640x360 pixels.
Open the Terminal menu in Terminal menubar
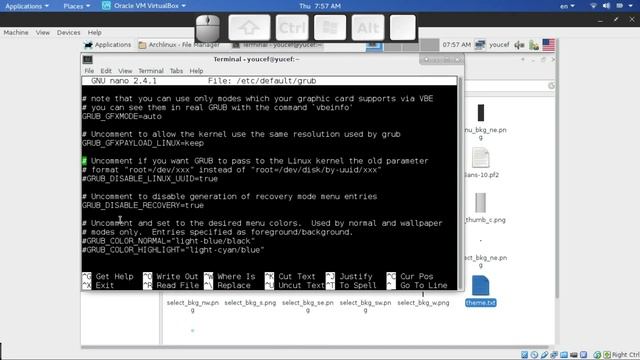pos(151,71)
